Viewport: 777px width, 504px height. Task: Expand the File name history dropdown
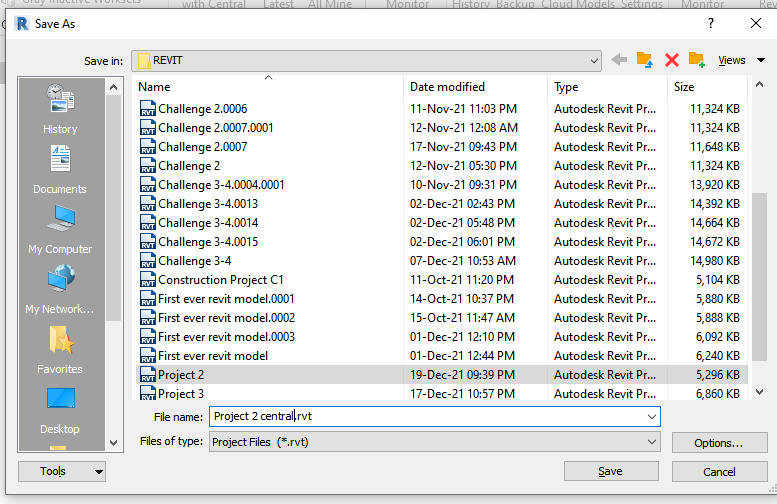(x=652, y=417)
